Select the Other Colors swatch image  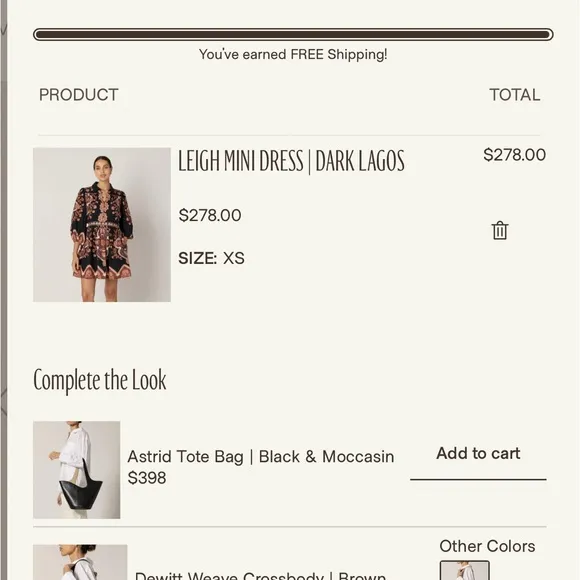[x=465, y=570]
